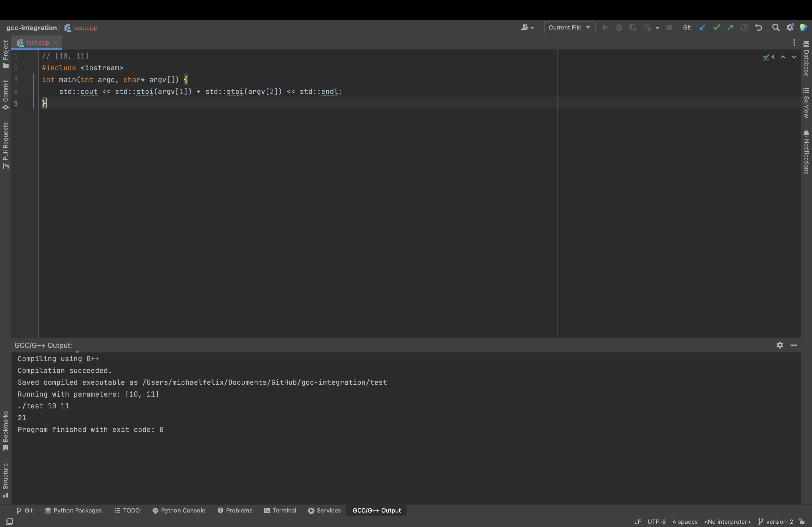Change 4 spaces indent setting
Image resolution: width=812 pixels, height=527 pixels.
coord(685,522)
